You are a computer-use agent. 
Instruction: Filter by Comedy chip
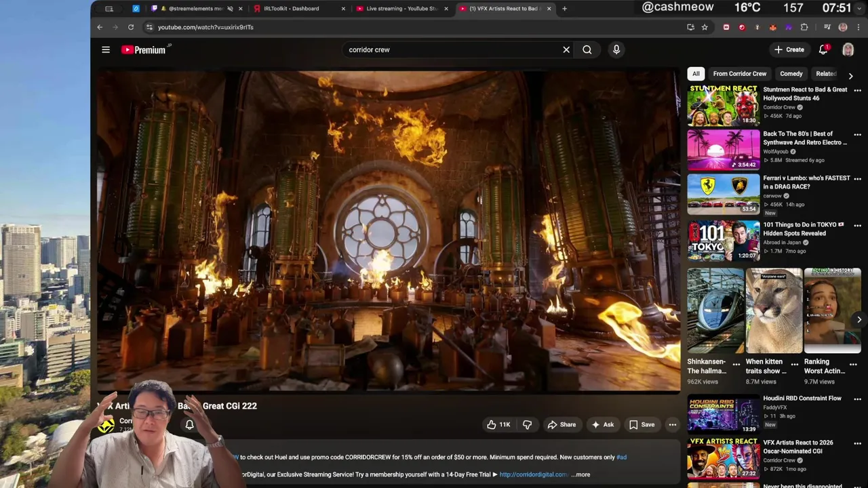point(791,74)
